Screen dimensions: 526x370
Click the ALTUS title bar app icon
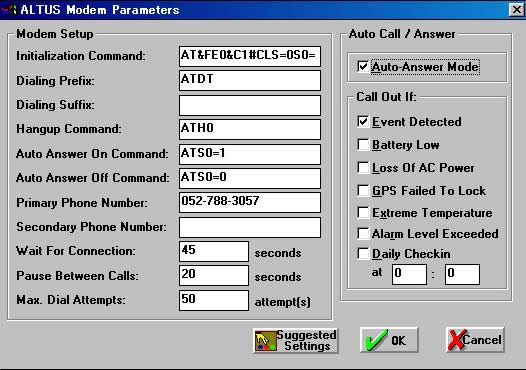pos(10,9)
